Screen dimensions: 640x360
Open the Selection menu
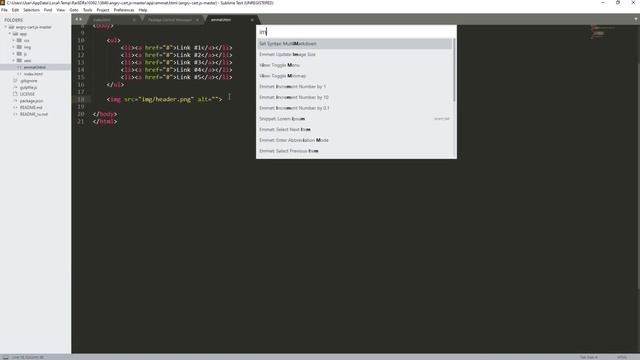point(31,10)
